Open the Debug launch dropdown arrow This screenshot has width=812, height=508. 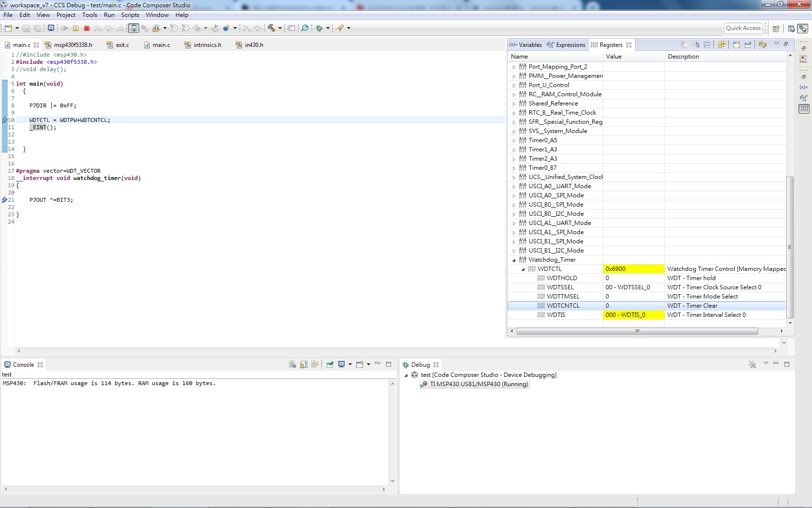click(328, 29)
